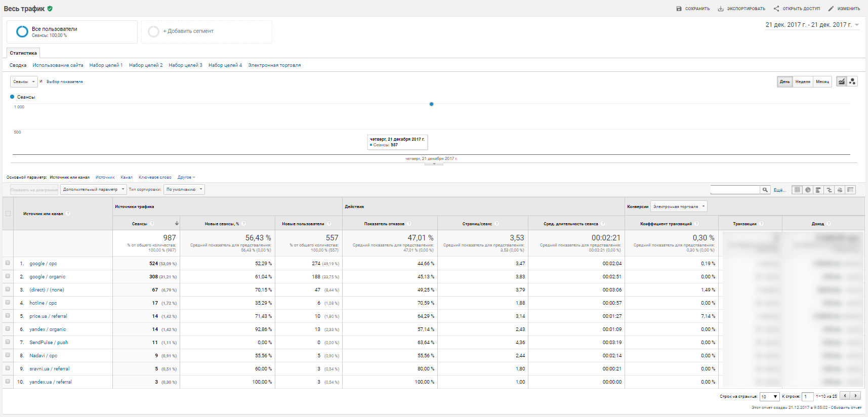Click help icon beside Показатель отказов
Screen dimensions: 868x417
(409, 224)
